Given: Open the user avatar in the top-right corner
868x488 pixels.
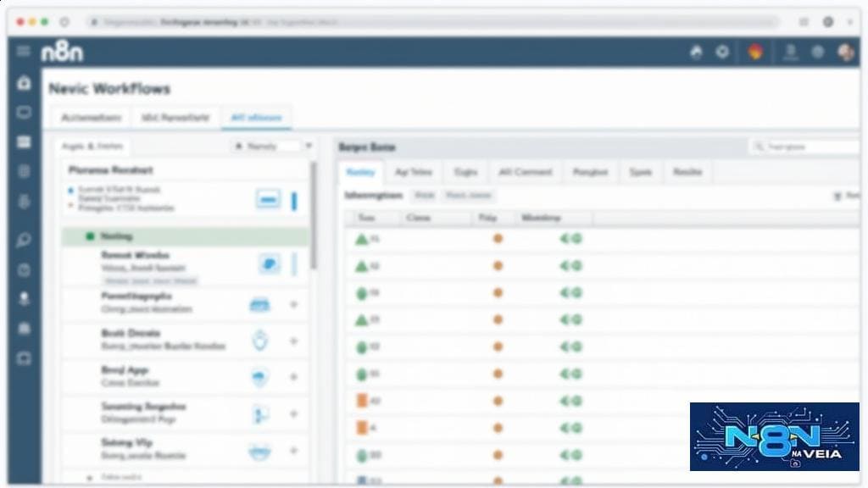Looking at the screenshot, I should [x=845, y=52].
